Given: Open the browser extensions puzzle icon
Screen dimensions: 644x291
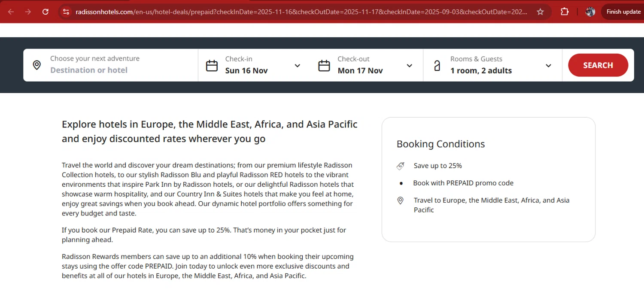Looking at the screenshot, I should click(x=565, y=12).
